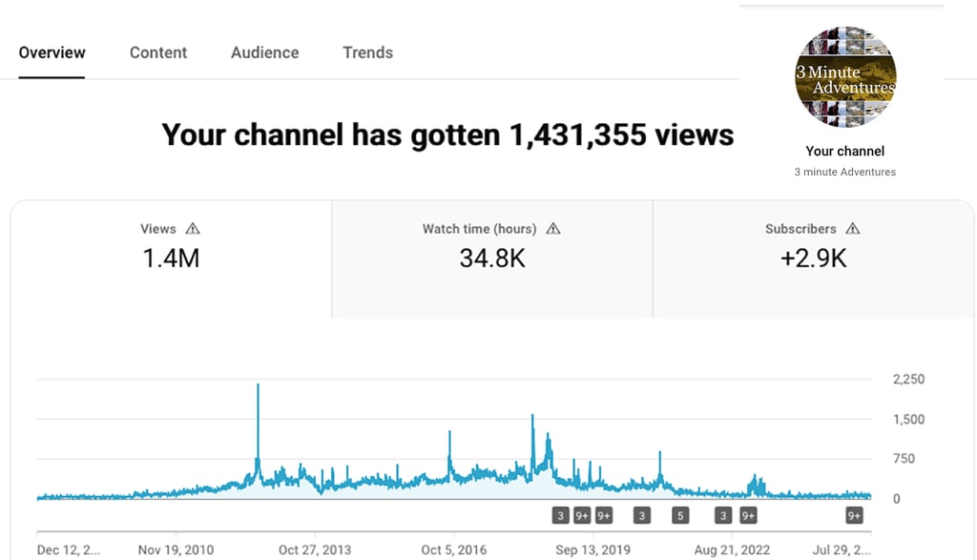This screenshot has height=560, width=977.
Task: Click the 1,500 y-axis label
Action: pos(908,419)
